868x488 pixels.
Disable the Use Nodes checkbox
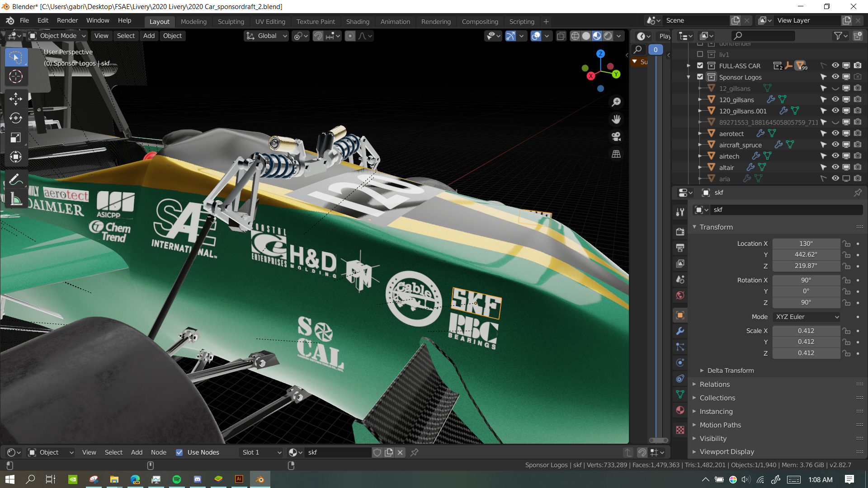tap(179, 452)
